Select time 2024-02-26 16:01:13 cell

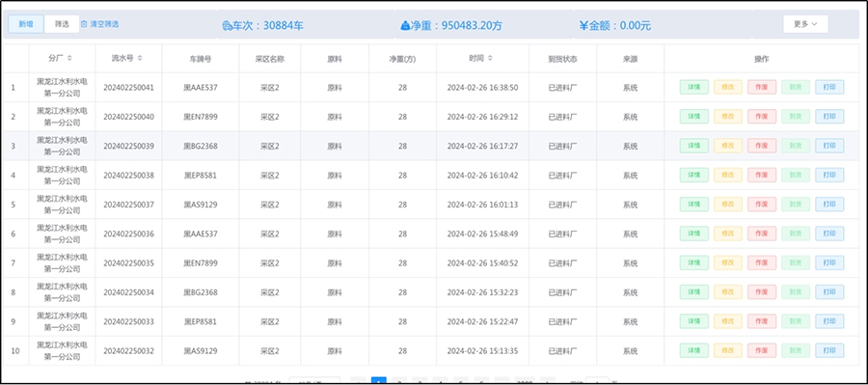pos(483,205)
